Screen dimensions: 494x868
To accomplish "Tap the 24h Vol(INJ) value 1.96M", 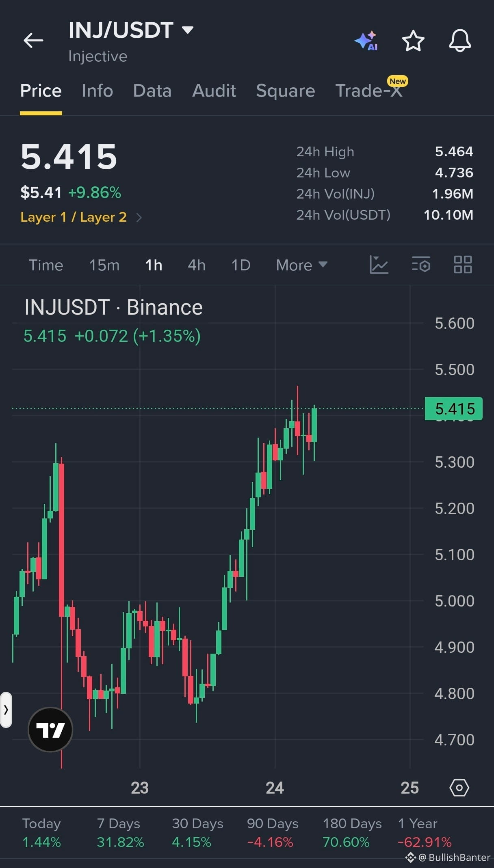I will pos(453,194).
